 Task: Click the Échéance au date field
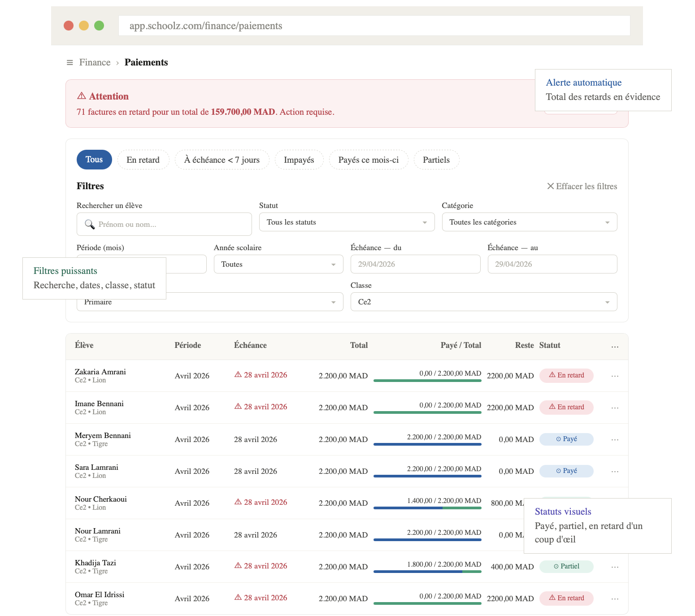[x=552, y=264]
